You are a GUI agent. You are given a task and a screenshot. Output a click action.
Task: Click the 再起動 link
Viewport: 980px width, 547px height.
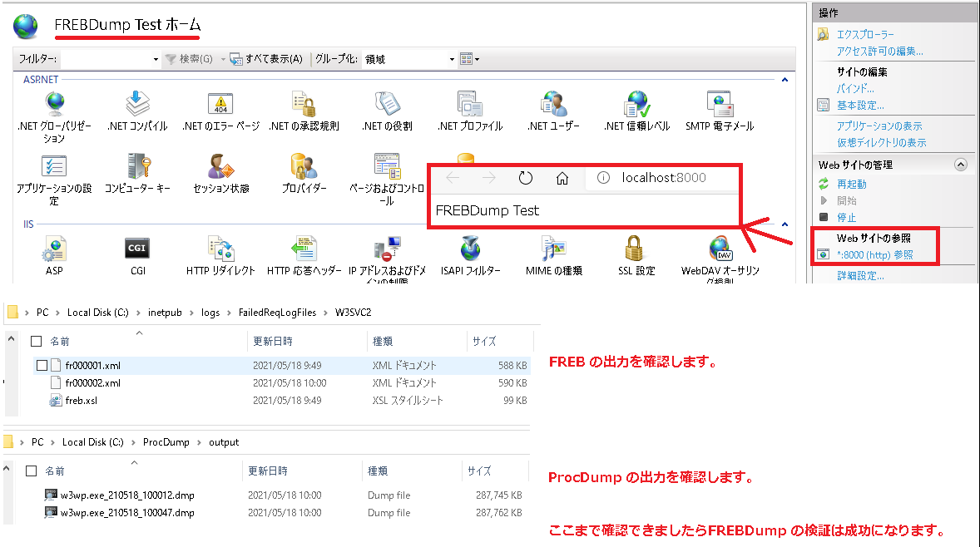pyautogui.click(x=851, y=184)
